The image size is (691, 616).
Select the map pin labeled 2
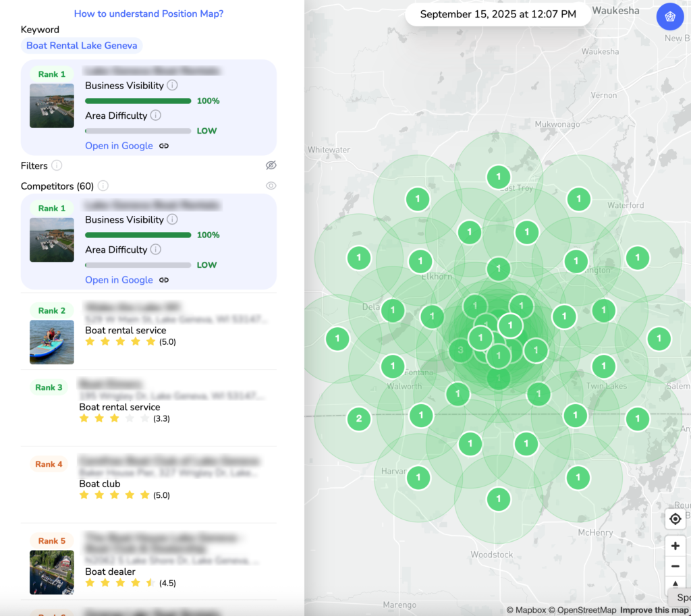[358, 418]
